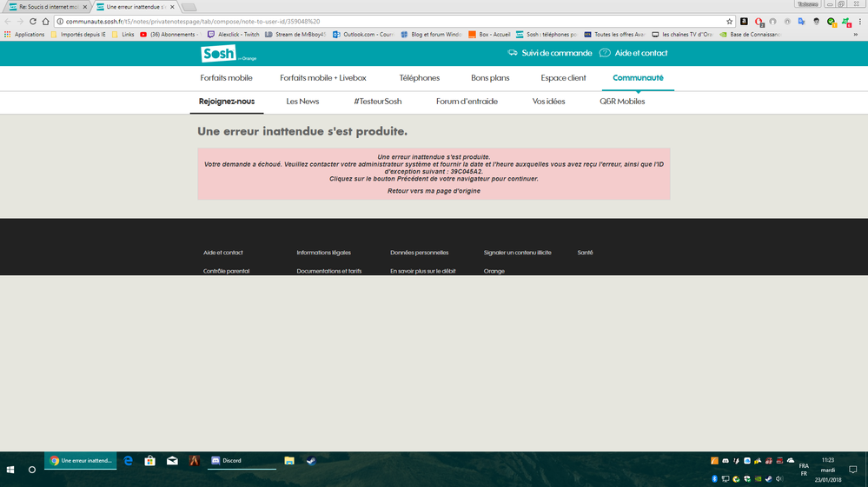Select the Communauté navigation tab
The image size is (868, 487).
click(x=638, y=78)
